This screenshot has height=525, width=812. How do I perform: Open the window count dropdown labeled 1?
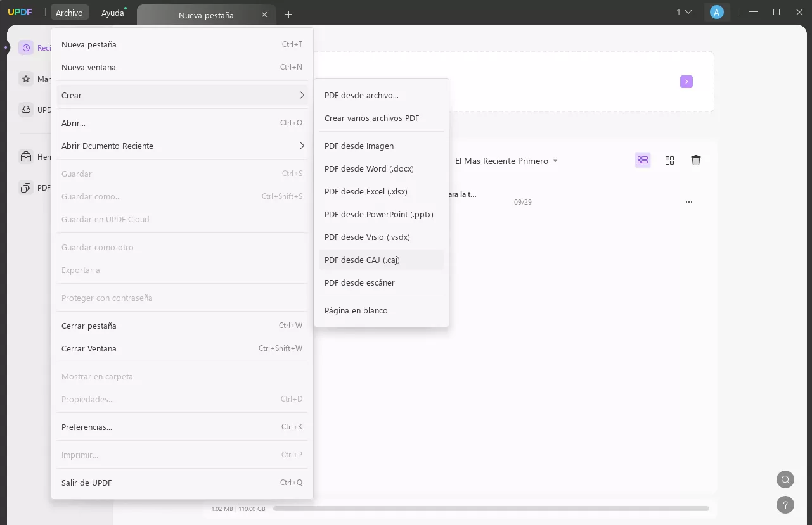point(683,12)
